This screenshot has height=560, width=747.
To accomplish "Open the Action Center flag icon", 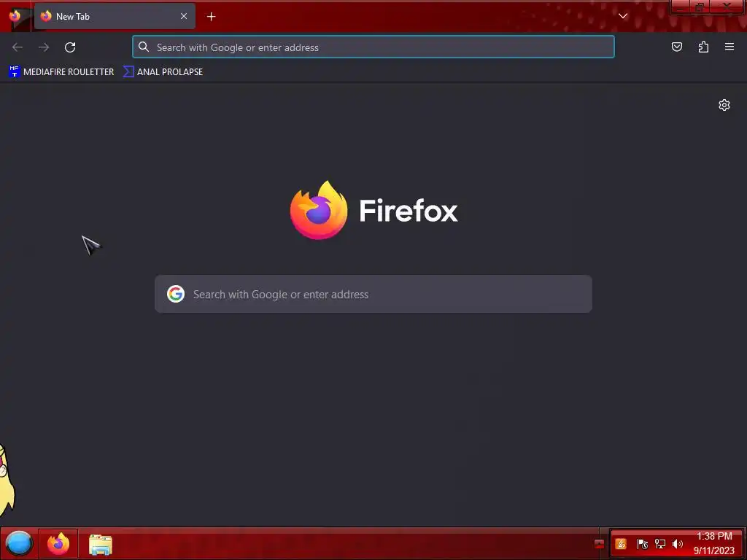I will 642,544.
